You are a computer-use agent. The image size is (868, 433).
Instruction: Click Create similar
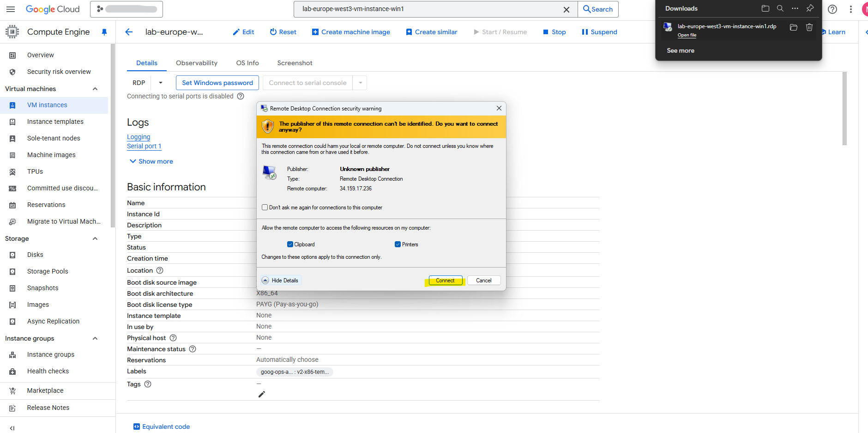432,32
